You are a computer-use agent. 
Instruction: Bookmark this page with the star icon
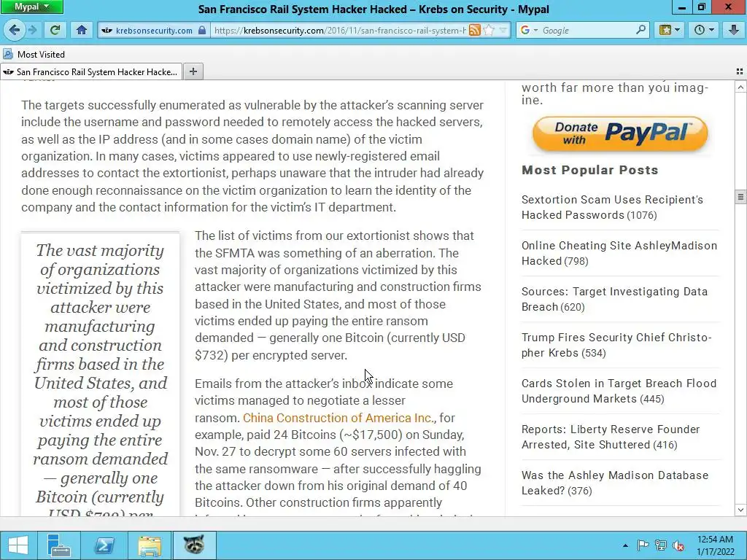pyautogui.click(x=488, y=31)
